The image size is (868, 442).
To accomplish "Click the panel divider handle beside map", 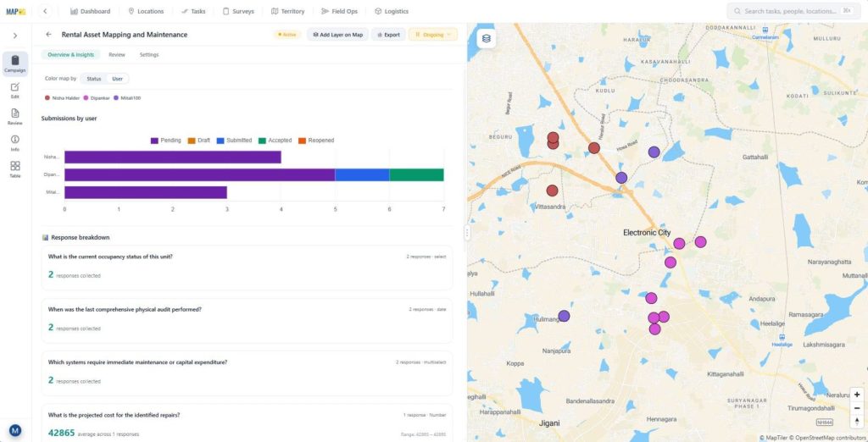I will [467, 232].
